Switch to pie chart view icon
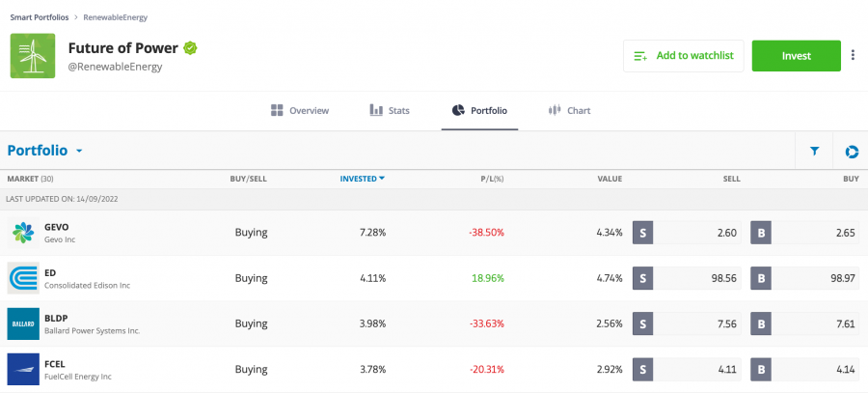The image size is (868, 393). click(x=852, y=152)
